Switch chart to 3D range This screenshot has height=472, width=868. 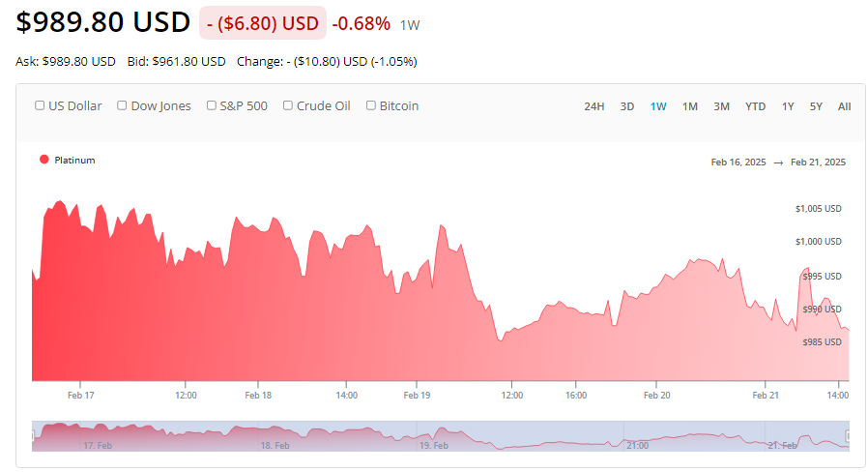coord(627,106)
